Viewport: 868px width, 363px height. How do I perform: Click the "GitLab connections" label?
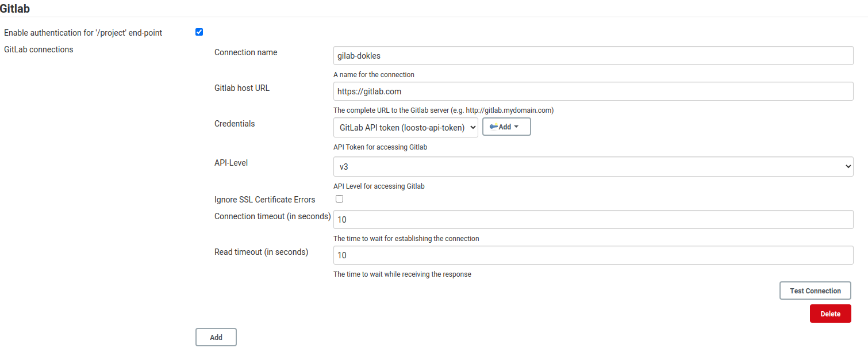39,49
